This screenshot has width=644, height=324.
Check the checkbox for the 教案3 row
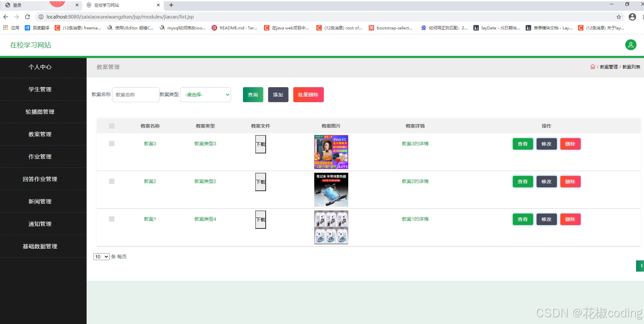click(x=111, y=143)
